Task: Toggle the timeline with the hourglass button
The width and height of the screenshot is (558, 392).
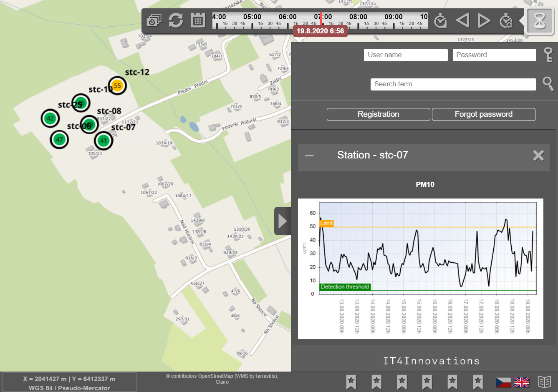Action: pos(539,20)
